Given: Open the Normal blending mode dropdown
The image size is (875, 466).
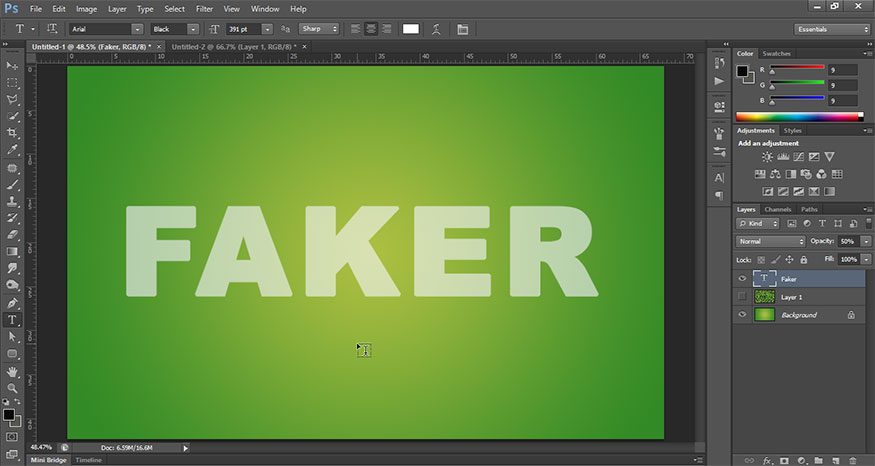Looking at the screenshot, I should pos(770,242).
